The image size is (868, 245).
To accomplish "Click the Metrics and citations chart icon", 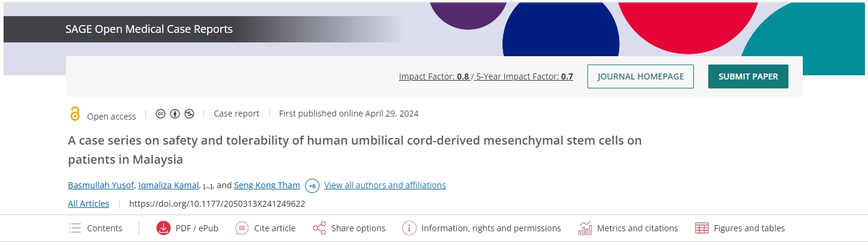I will 585,228.
